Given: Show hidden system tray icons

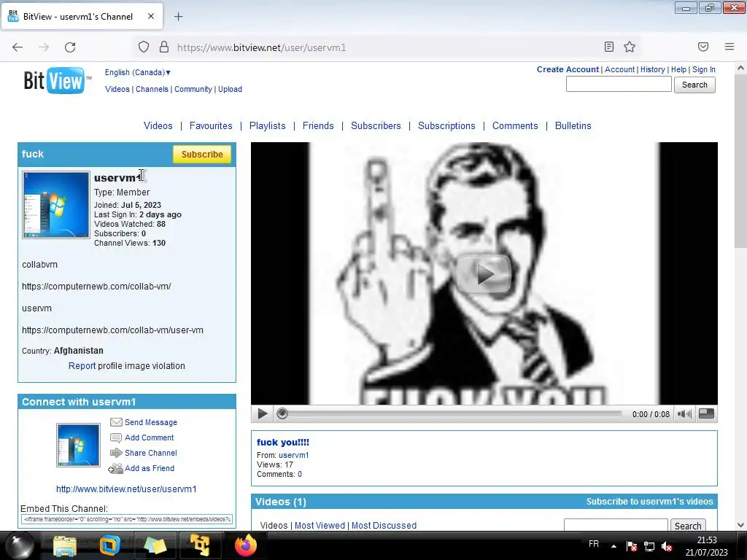Looking at the screenshot, I should (x=614, y=546).
